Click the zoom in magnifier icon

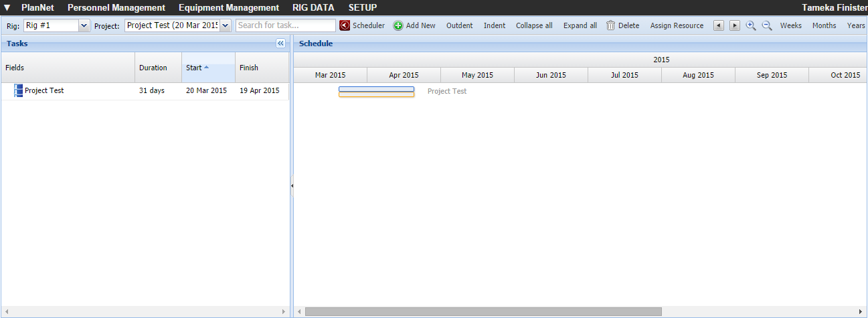click(751, 25)
